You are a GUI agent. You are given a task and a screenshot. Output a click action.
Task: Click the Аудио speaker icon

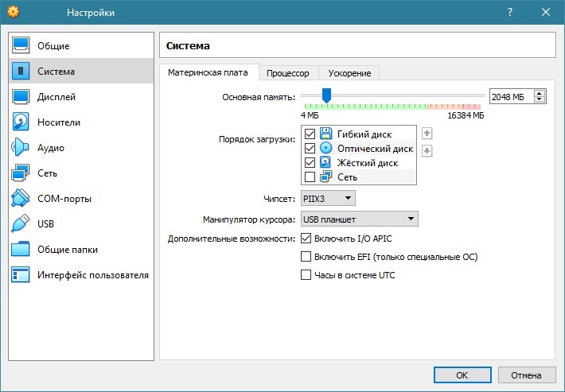click(x=21, y=148)
